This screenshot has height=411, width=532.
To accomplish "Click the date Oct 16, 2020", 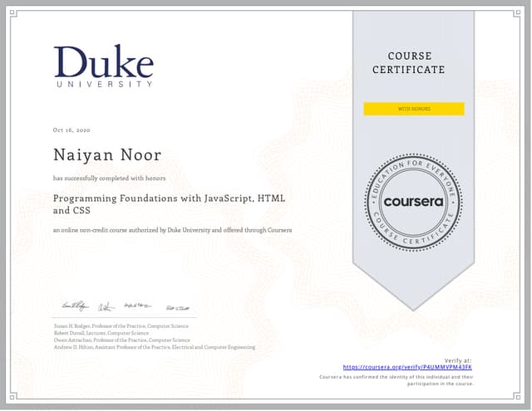I will click(x=71, y=130).
